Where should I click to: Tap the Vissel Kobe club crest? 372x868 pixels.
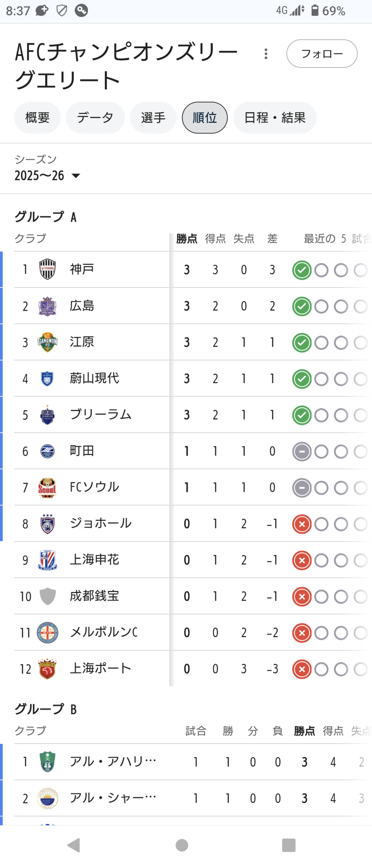coord(47,269)
